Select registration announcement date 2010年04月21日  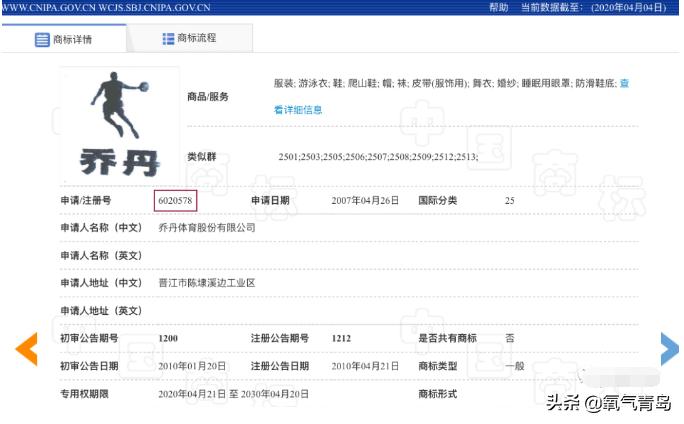tap(365, 366)
